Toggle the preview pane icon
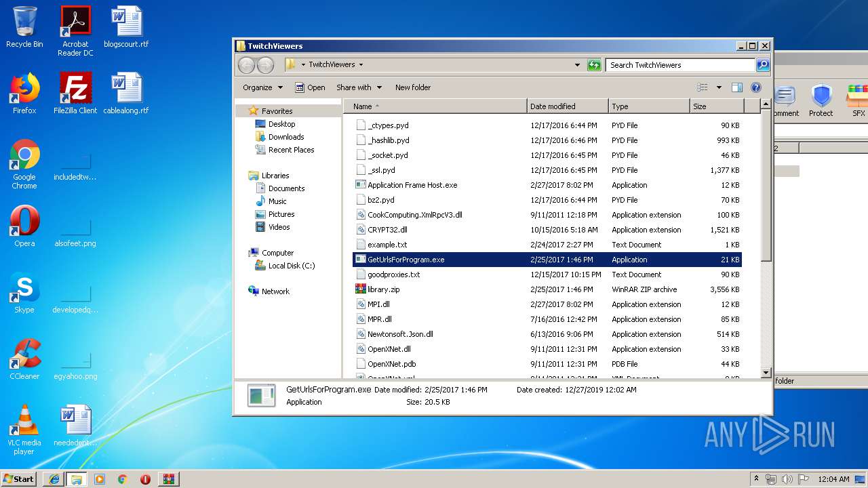This screenshot has height=488, width=868. [x=737, y=87]
